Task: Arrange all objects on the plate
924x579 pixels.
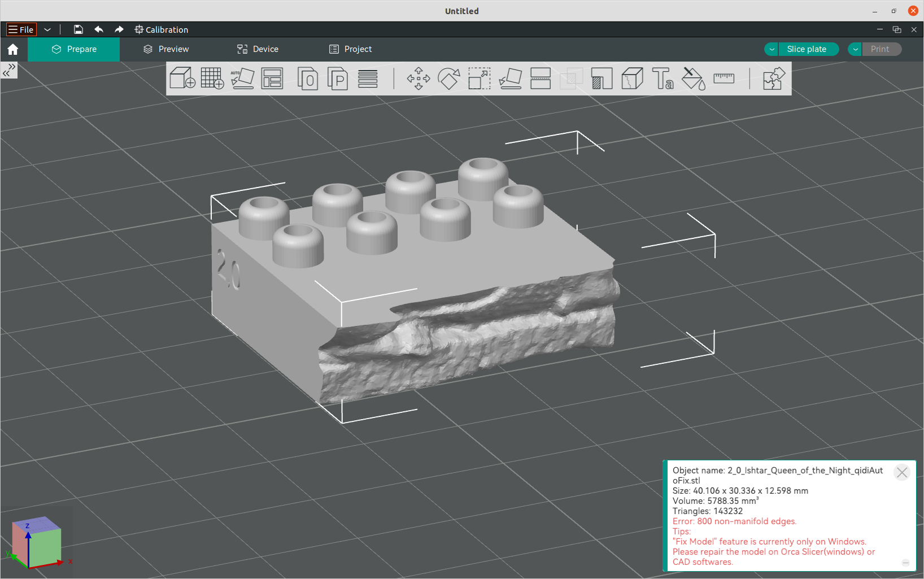Action: click(272, 79)
